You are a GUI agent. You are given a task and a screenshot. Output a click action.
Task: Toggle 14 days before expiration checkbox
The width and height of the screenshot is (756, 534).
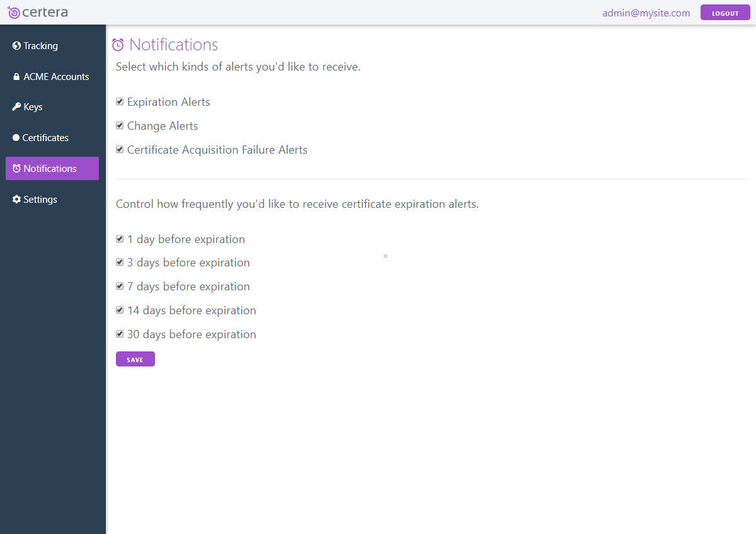[x=120, y=310]
